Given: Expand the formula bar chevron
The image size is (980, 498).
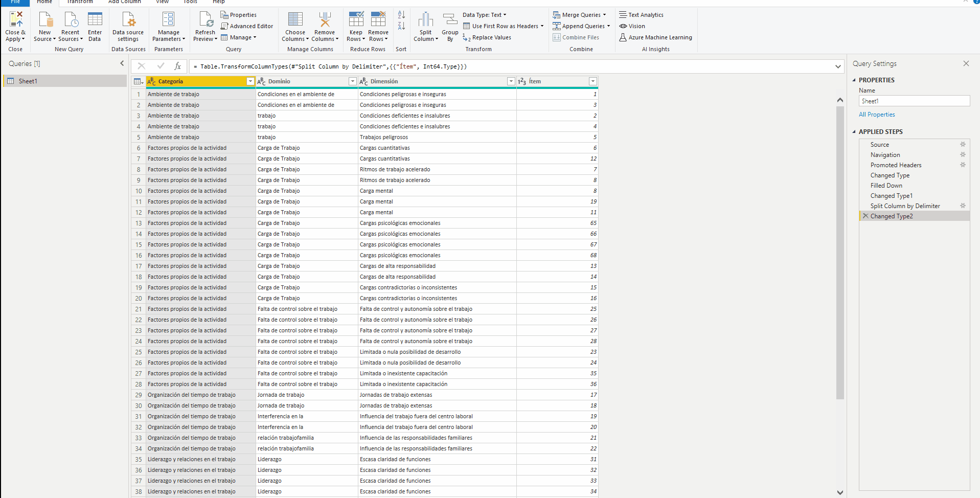Looking at the screenshot, I should [838, 66].
